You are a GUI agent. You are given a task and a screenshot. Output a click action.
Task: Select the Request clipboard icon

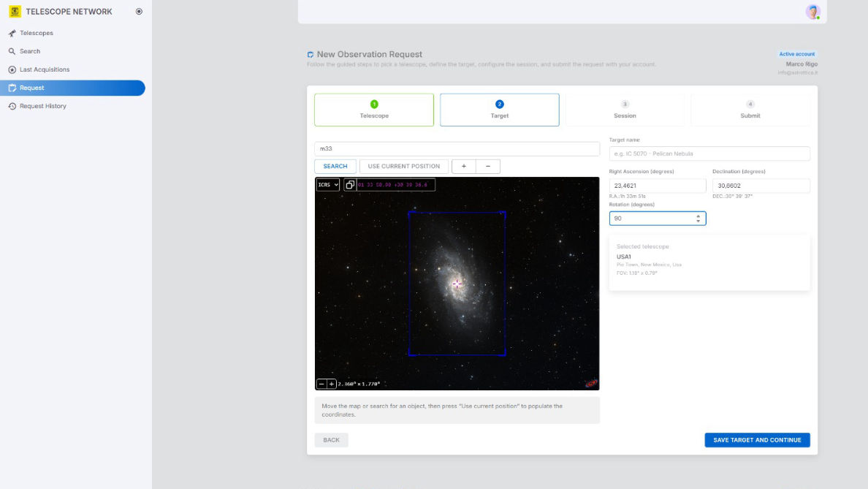(x=11, y=88)
